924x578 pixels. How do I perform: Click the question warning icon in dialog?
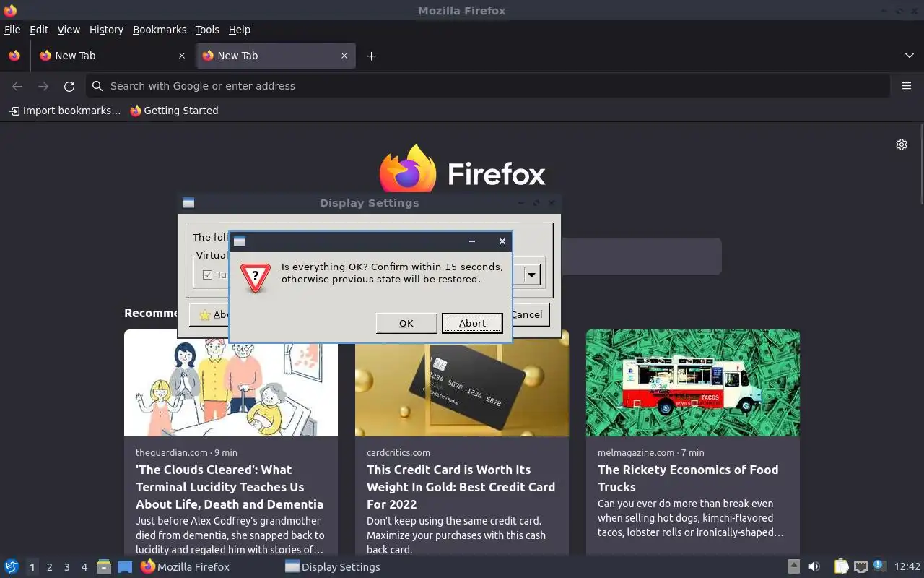[x=256, y=277]
